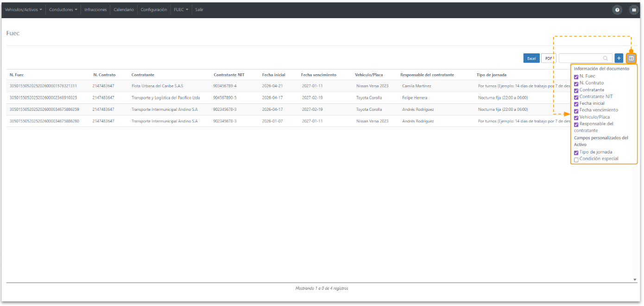The image size is (644, 306).
Task: Click the magnifier search icon
Action: [x=606, y=58]
